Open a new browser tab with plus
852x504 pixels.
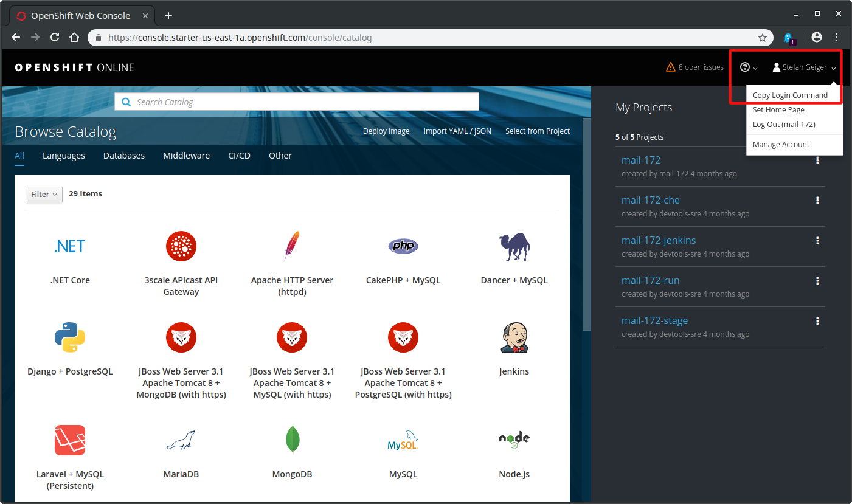168,16
